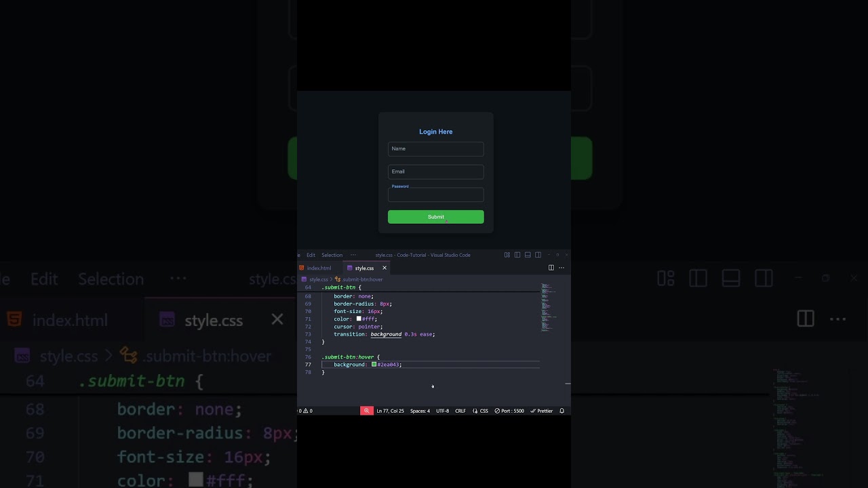This screenshot has height=488, width=868.
Task: Toggle the primary side bar layout icon
Action: (517, 255)
